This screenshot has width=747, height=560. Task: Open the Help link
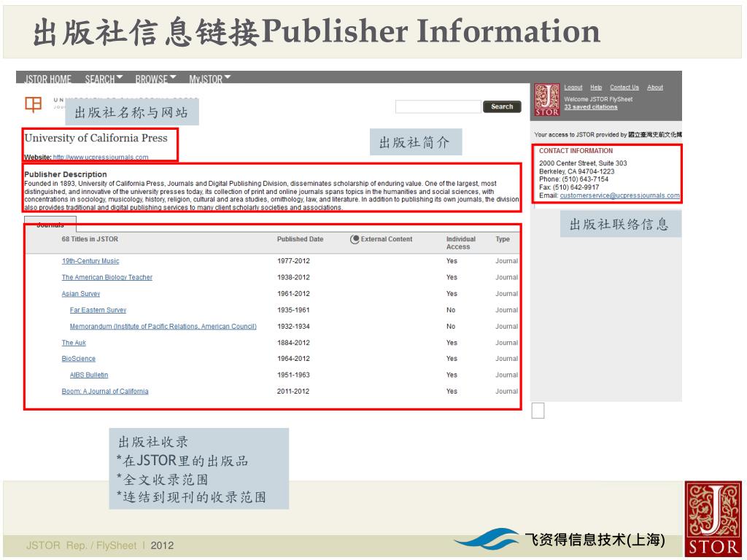(596, 87)
